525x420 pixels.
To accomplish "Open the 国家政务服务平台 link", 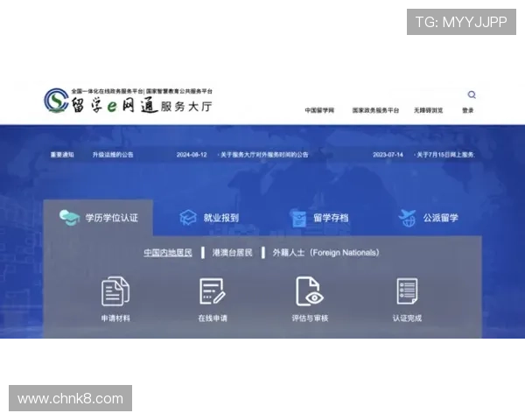I will (375, 110).
